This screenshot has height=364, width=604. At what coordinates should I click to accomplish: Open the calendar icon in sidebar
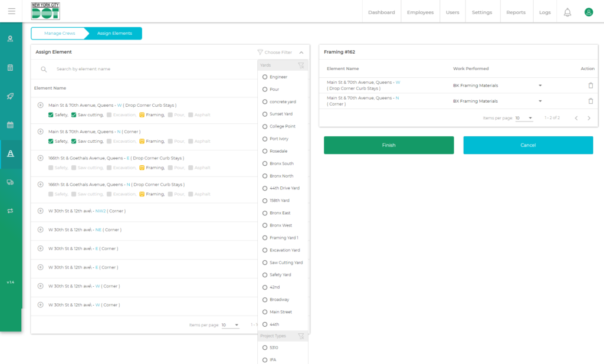(10, 125)
